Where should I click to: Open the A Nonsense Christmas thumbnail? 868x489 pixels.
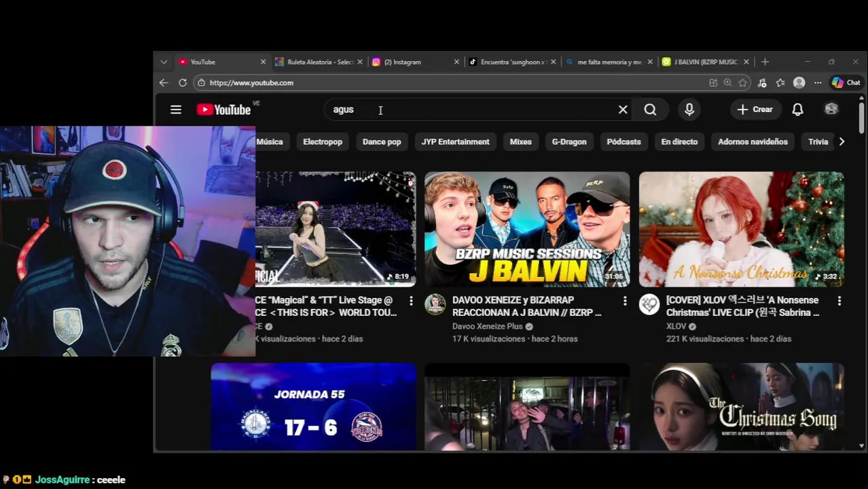741,229
